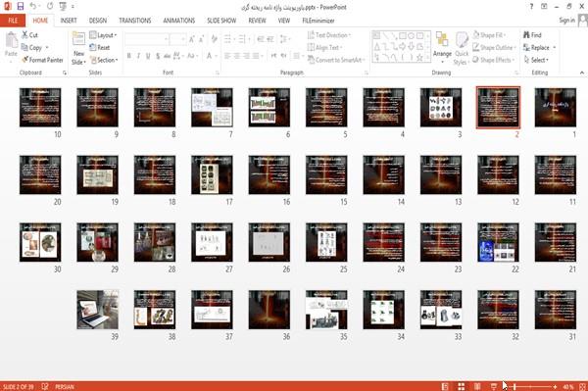Click the zoom slider in status bar

tap(531, 386)
